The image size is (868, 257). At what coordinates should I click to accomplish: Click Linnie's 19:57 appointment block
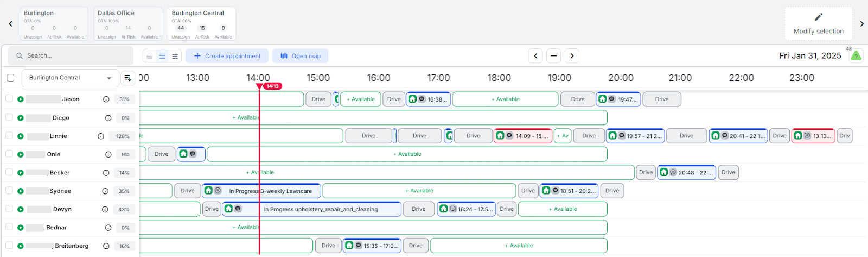pos(635,136)
